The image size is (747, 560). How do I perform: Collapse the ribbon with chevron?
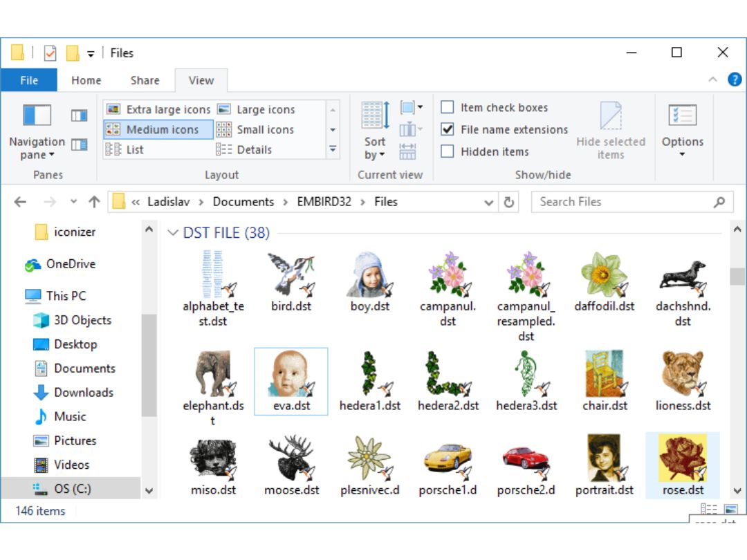tap(712, 80)
